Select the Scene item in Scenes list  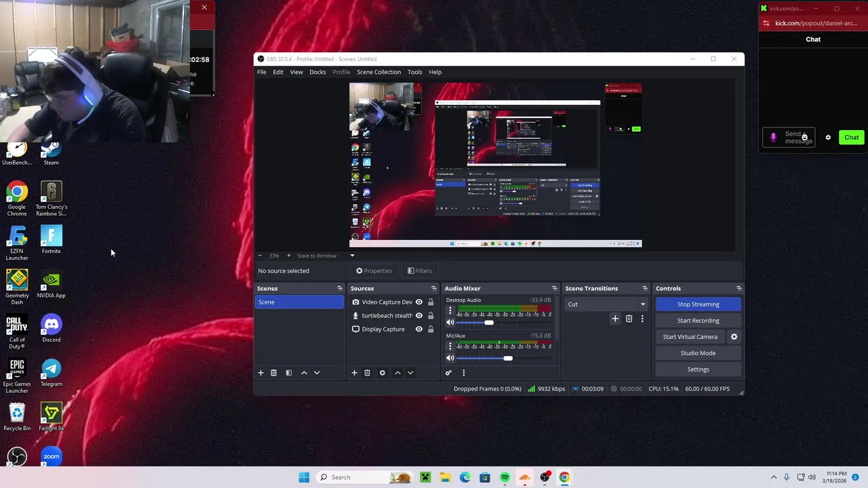pos(299,302)
